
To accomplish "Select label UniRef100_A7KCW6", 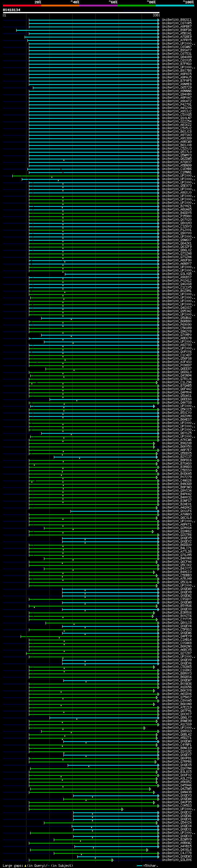I will (x=176, y=440).
